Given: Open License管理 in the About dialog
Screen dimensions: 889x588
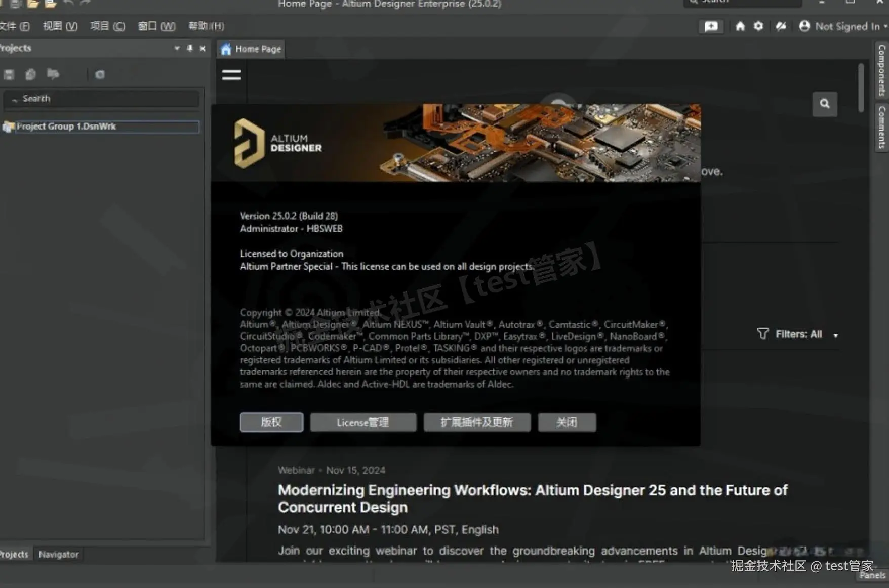Looking at the screenshot, I should tap(362, 422).
